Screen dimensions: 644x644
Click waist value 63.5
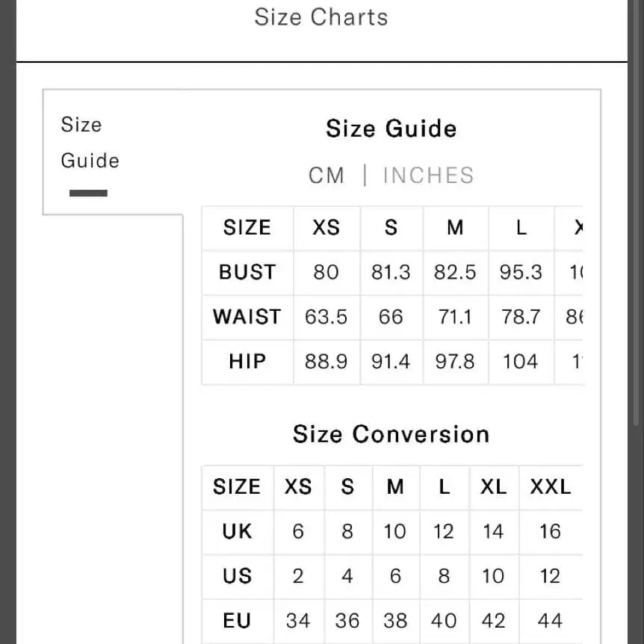(x=326, y=317)
